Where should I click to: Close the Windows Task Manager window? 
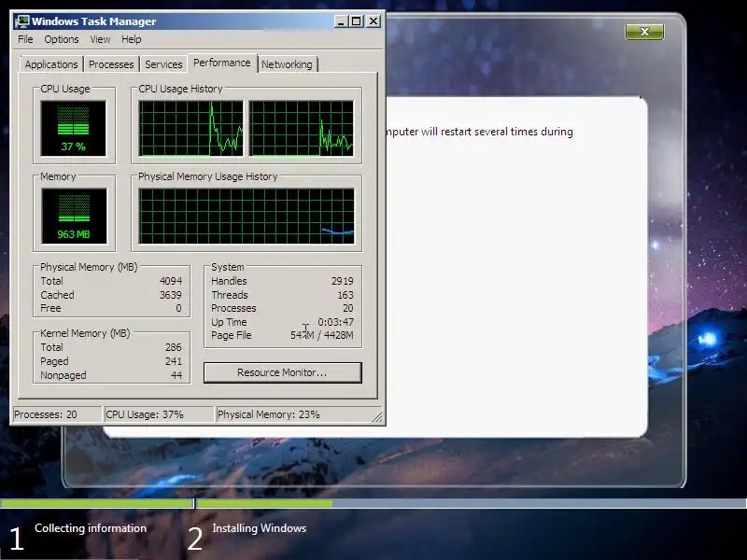click(373, 21)
